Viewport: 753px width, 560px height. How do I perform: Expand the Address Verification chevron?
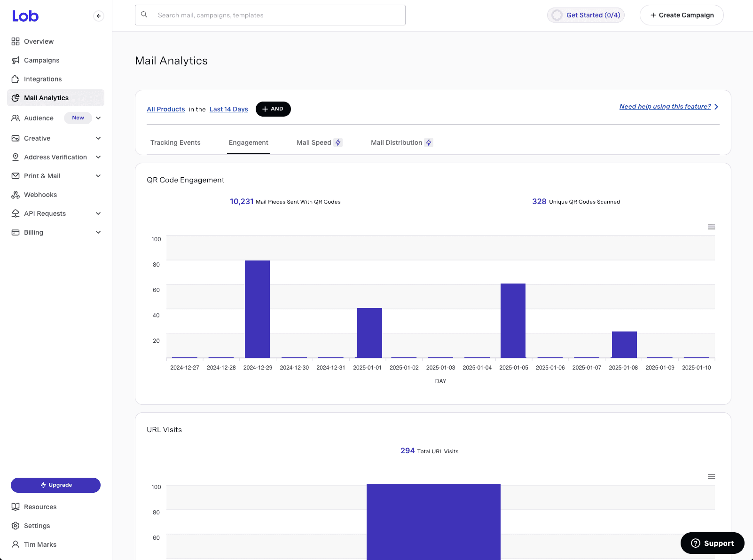click(98, 157)
